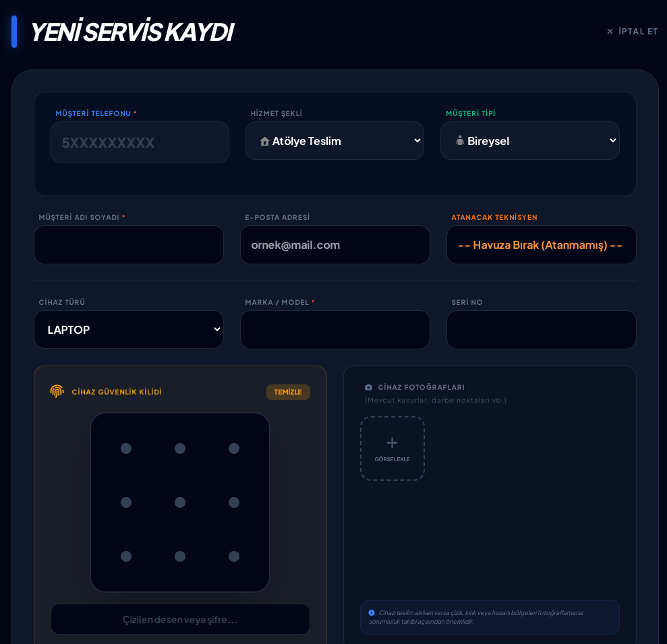This screenshot has width=667, height=644.
Task: Click the blue info icon in the disclaimer note
Action: pos(372,612)
